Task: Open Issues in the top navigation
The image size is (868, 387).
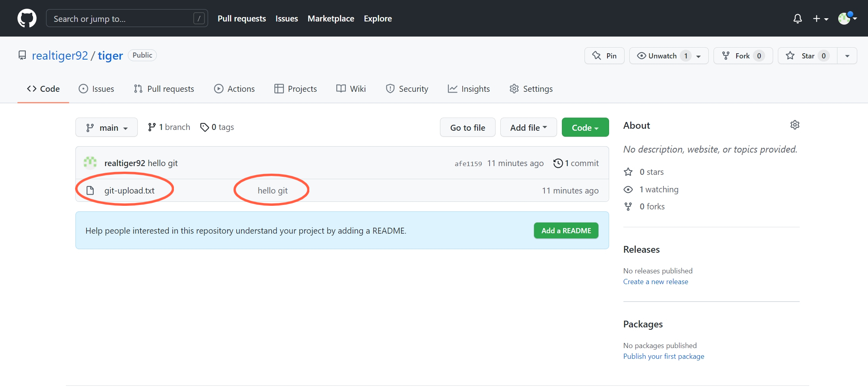Action: point(287,18)
